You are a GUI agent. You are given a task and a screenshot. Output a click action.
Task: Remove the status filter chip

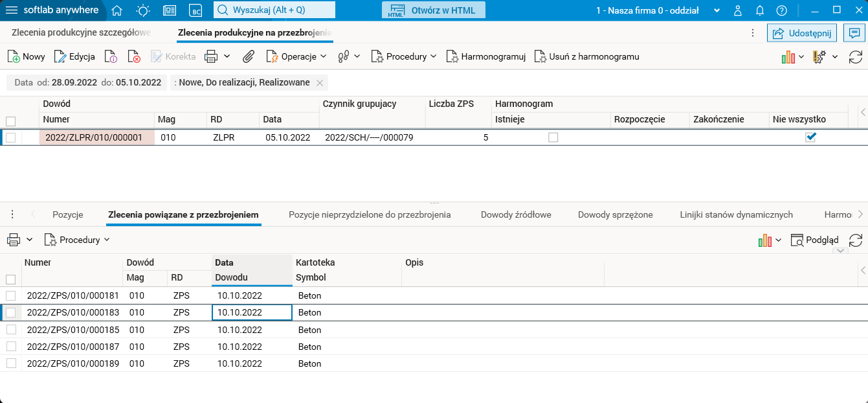[320, 83]
